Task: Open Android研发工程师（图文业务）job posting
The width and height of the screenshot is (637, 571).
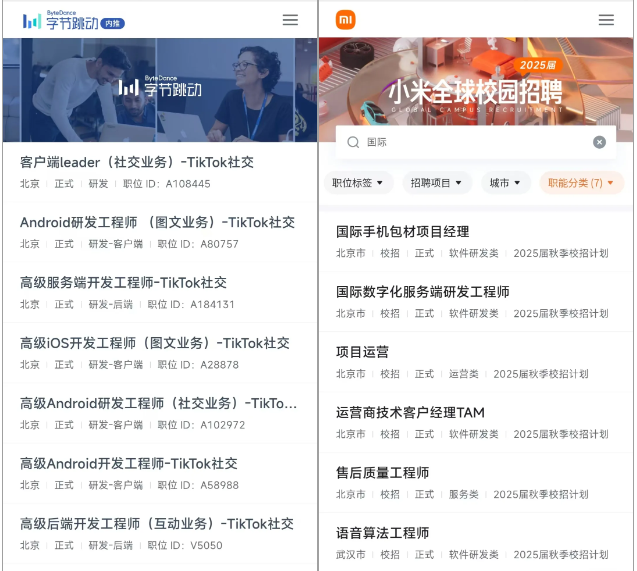Action: [160, 232]
